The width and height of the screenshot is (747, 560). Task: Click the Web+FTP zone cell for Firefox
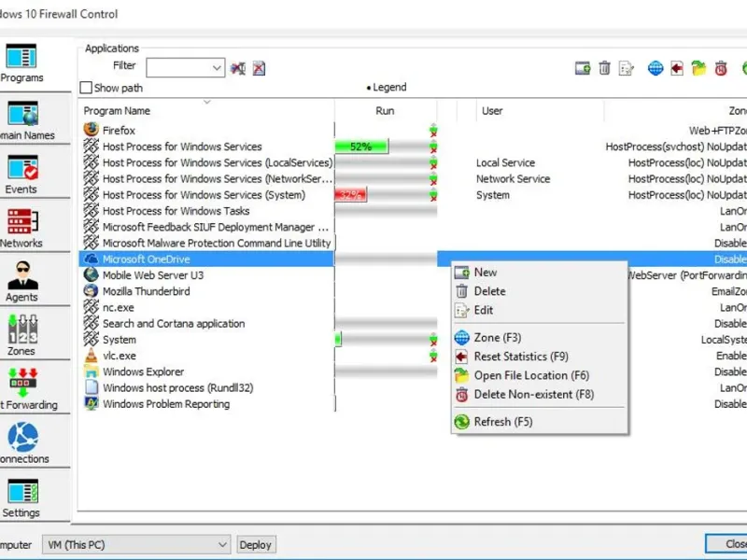(717, 130)
